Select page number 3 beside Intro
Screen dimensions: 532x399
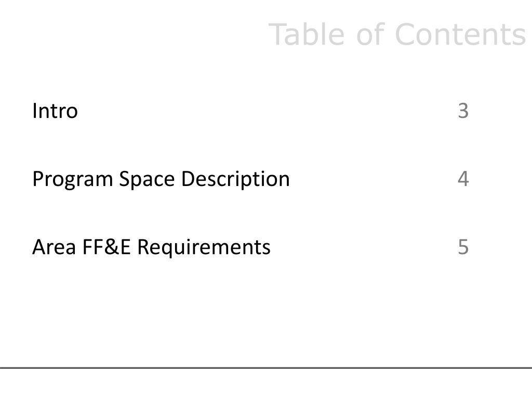pos(463,111)
